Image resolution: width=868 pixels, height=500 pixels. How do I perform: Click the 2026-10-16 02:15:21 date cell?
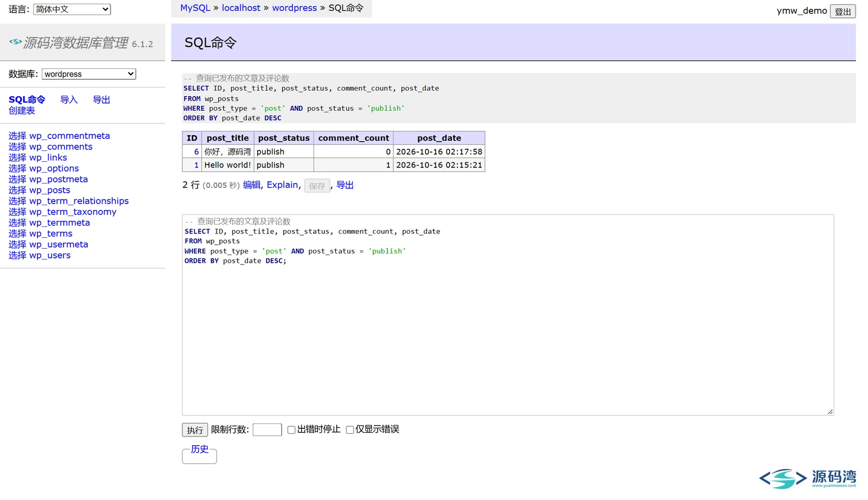439,165
